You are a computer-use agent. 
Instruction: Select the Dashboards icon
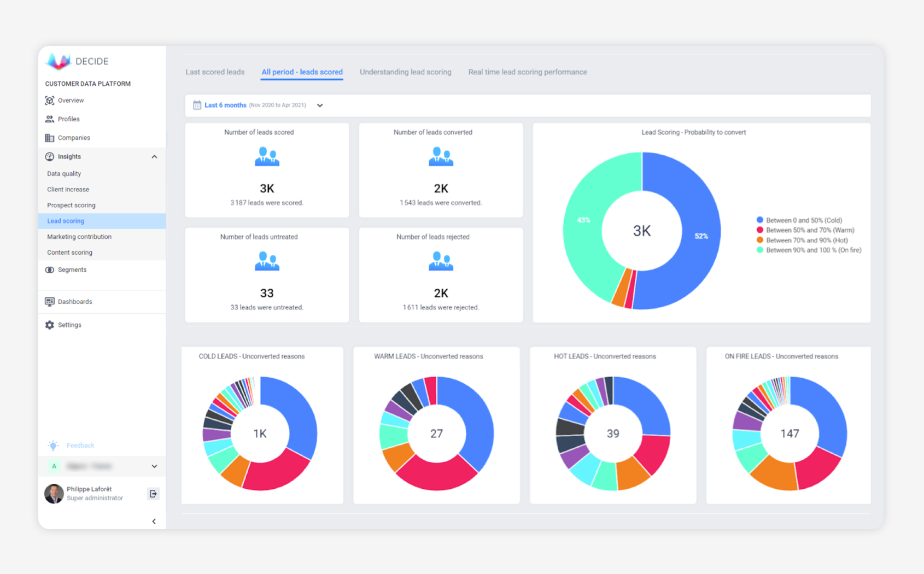click(x=50, y=301)
